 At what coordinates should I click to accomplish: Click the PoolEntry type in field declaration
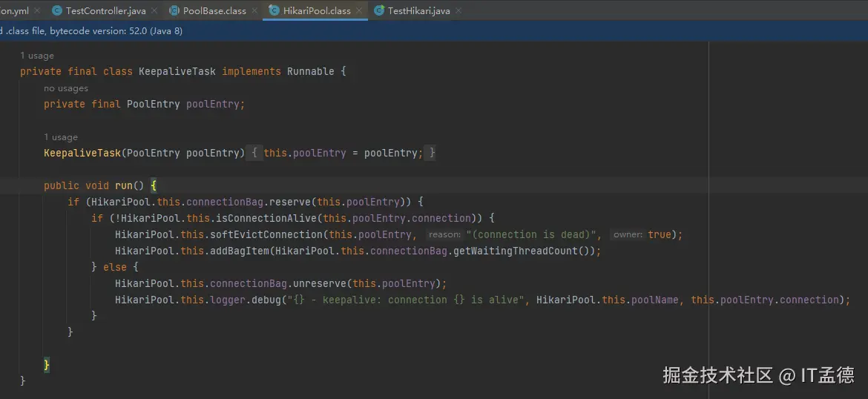[154, 104]
